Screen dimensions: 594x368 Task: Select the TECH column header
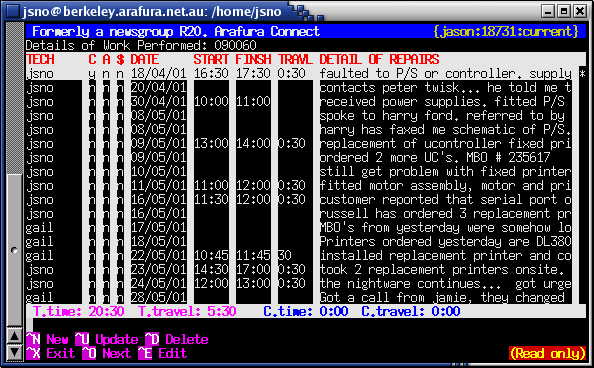point(40,60)
